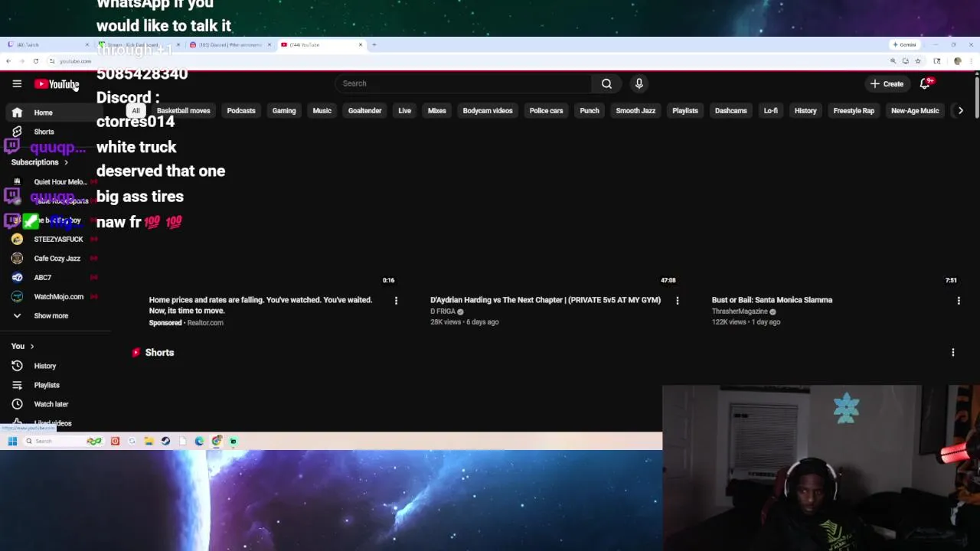The height and width of the screenshot is (551, 980).
Task: Open the Chrome profile avatar
Action: click(x=957, y=61)
